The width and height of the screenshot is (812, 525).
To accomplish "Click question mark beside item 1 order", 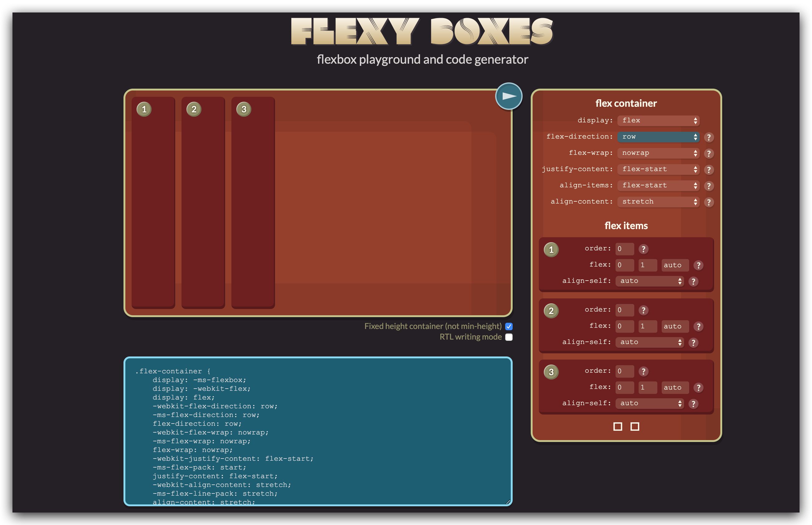I will point(643,249).
